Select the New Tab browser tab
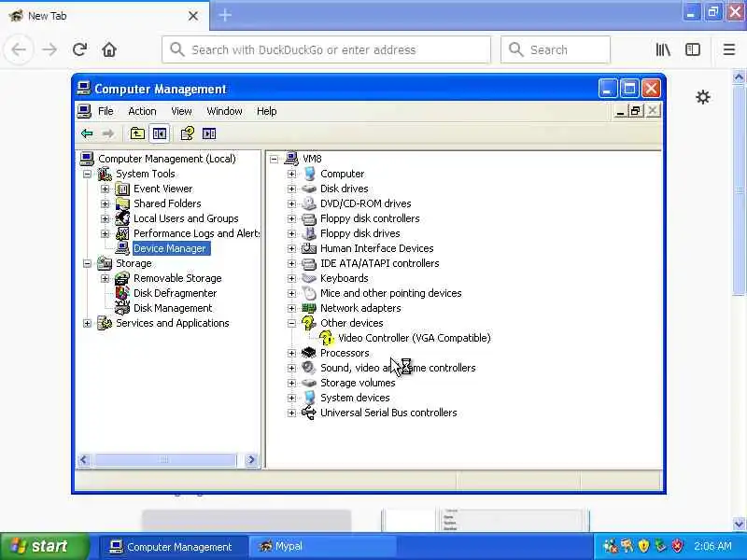 (x=105, y=16)
